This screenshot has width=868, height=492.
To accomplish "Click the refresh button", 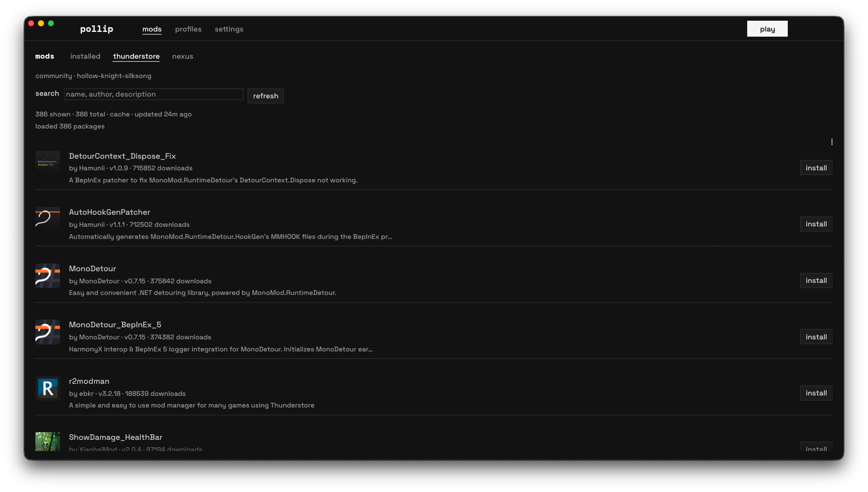I will pos(266,96).
